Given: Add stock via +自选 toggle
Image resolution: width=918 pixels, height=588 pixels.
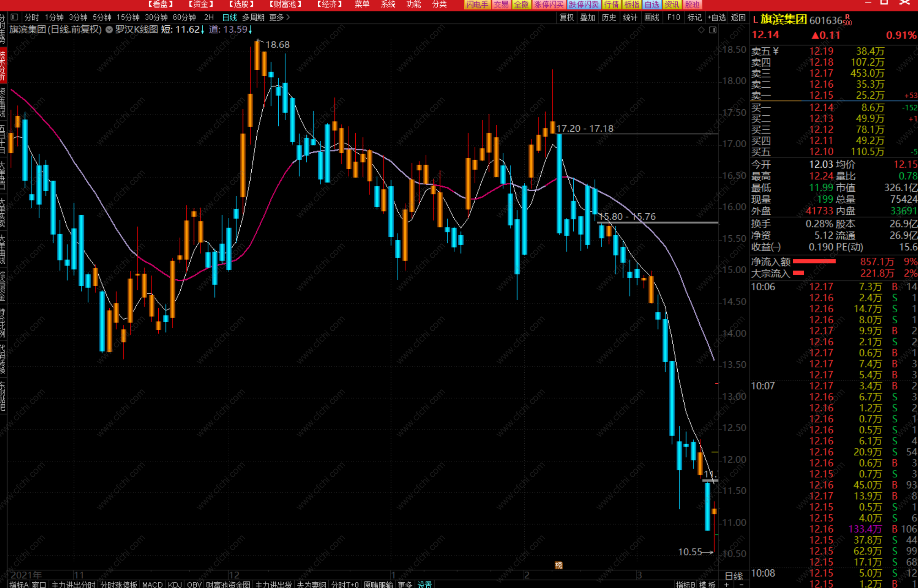Looking at the screenshot, I should click(x=716, y=17).
